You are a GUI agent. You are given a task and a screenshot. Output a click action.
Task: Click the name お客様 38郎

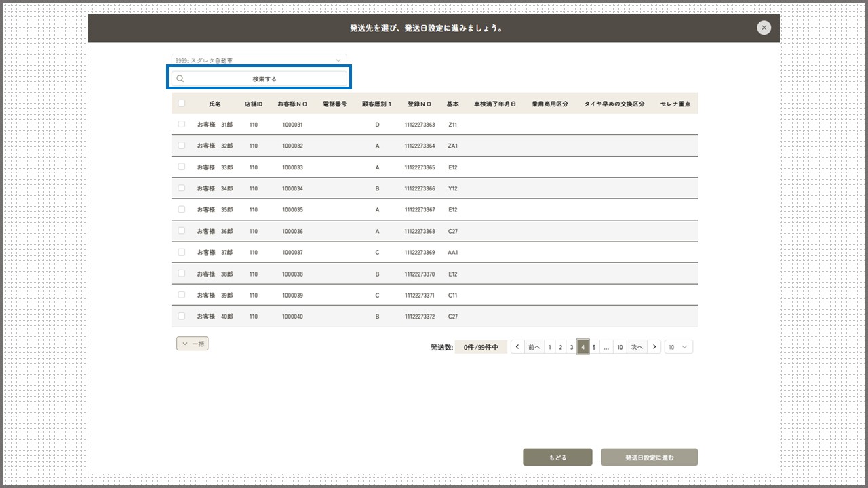point(215,274)
